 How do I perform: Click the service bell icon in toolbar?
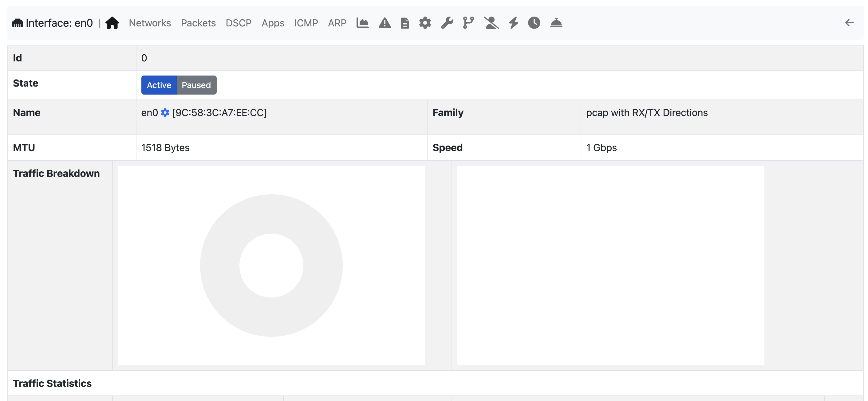pyautogui.click(x=556, y=22)
